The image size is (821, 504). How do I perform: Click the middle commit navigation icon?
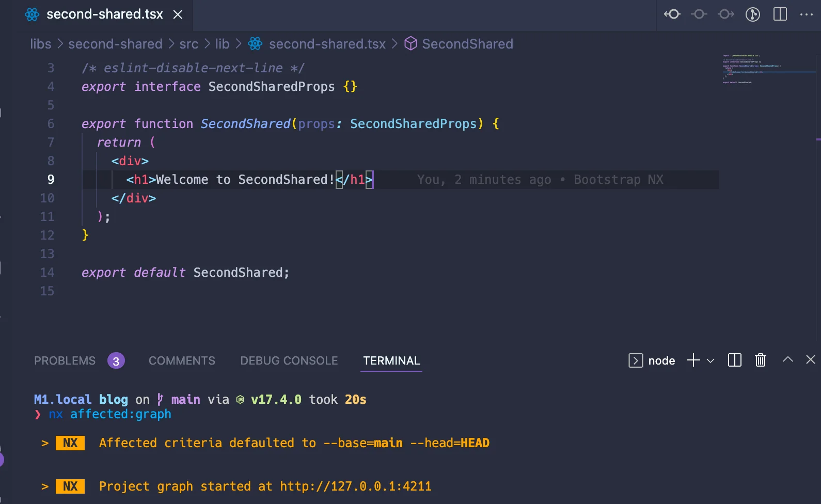pyautogui.click(x=699, y=14)
